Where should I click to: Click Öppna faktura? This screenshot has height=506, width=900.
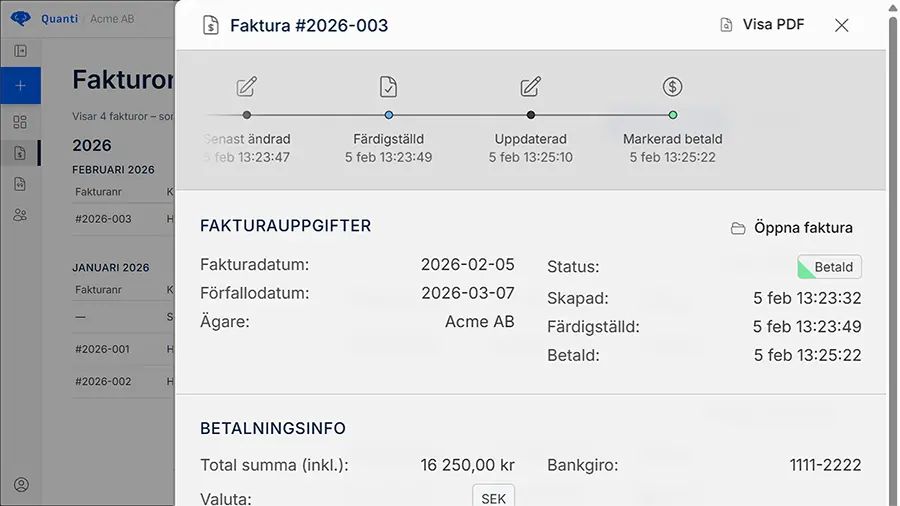[792, 228]
